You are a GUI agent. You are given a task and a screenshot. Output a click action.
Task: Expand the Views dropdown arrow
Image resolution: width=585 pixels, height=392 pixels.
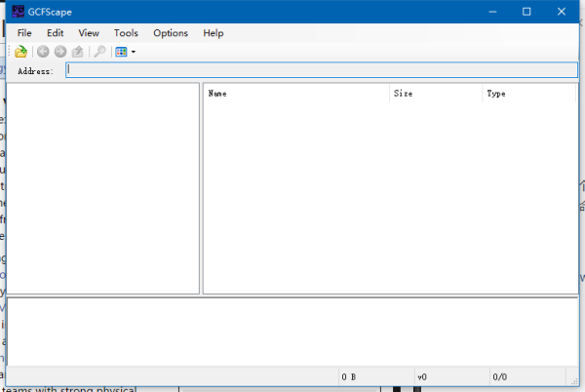134,52
